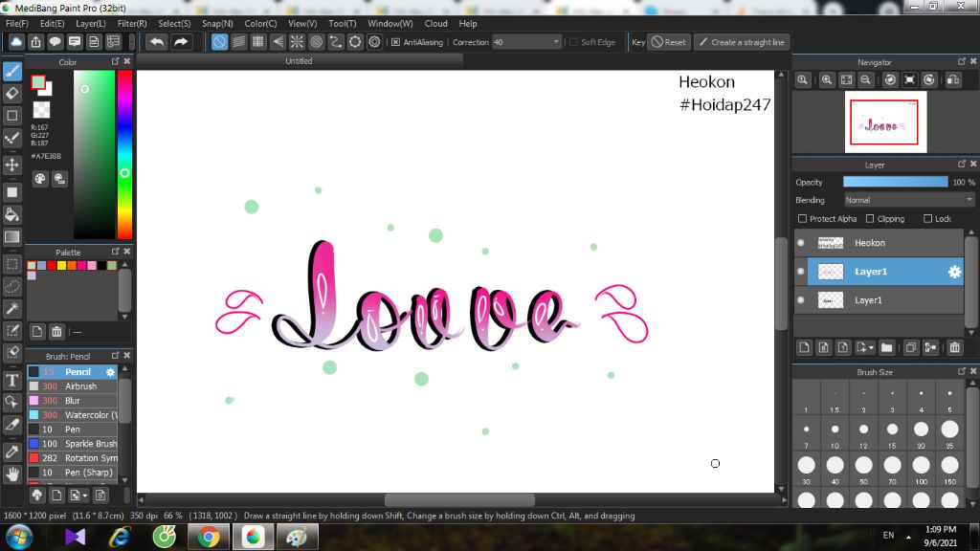Screen dimensions: 980x551
Task: Select the Move tool
Action: tap(12, 165)
